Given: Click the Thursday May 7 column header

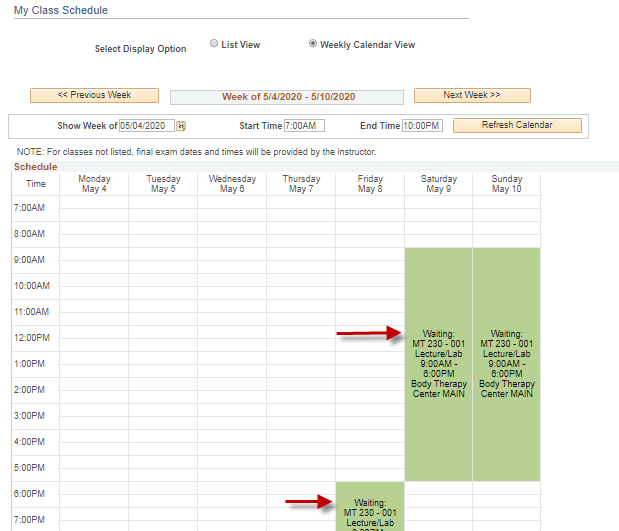Looking at the screenshot, I should tap(301, 184).
